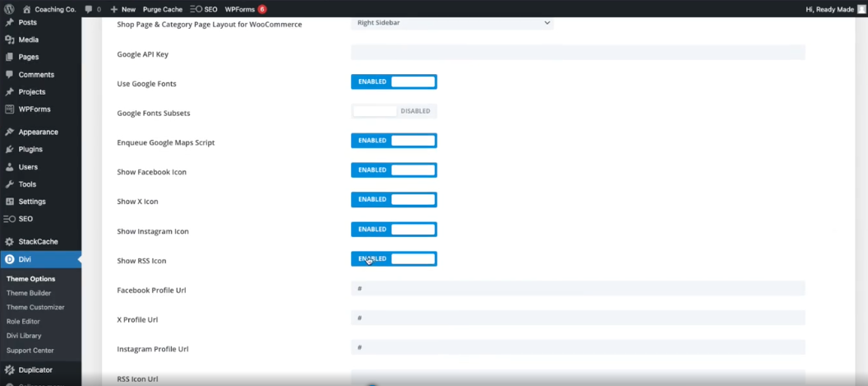Disable Show Facebook Icon switch
Image resolution: width=868 pixels, height=386 pixels.
click(x=395, y=170)
